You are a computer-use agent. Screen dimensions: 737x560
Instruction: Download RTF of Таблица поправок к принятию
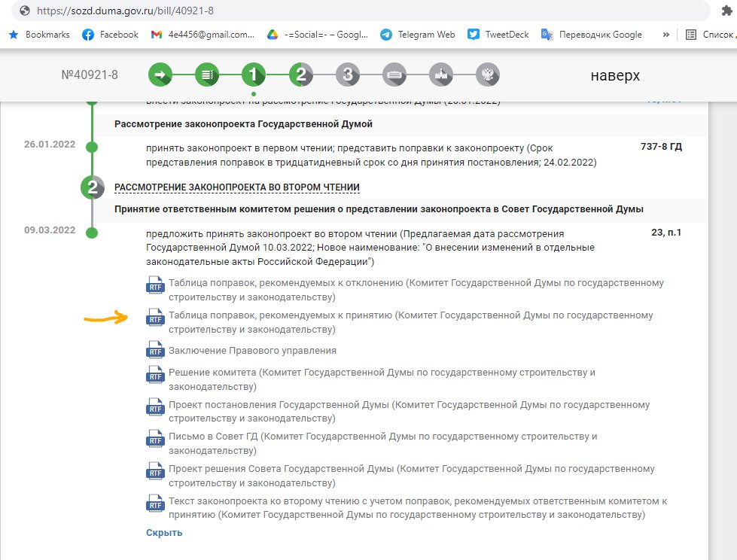(x=155, y=318)
